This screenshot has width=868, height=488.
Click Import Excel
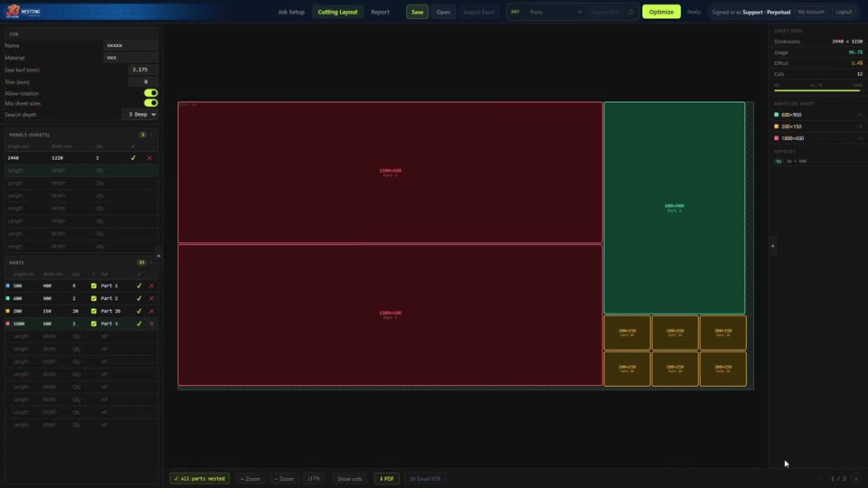click(479, 12)
